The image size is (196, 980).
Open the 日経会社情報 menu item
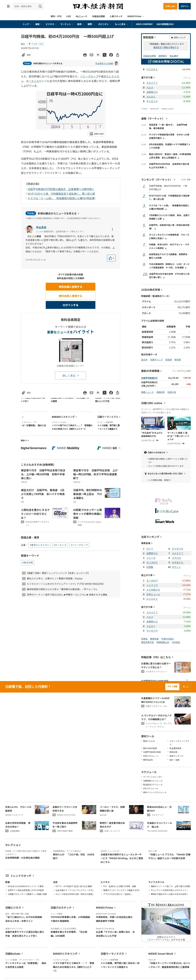coord(98,16)
